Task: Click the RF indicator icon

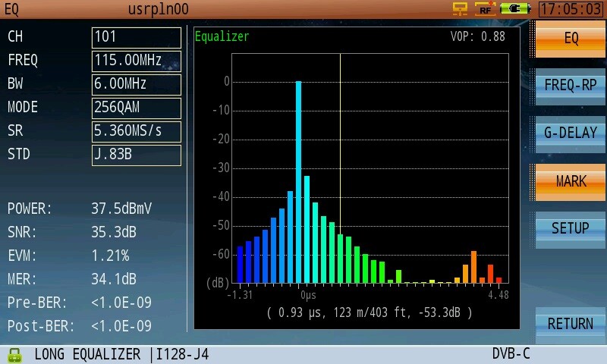Action: [486, 9]
